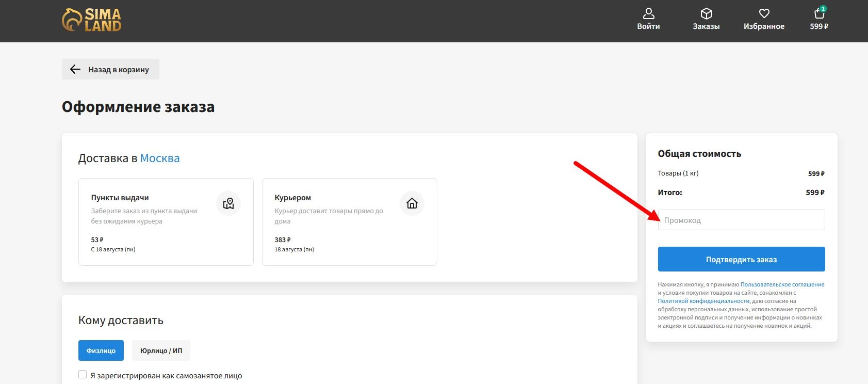Switch to the Физлицо tab
The height and width of the screenshot is (384, 868).
coord(101,350)
